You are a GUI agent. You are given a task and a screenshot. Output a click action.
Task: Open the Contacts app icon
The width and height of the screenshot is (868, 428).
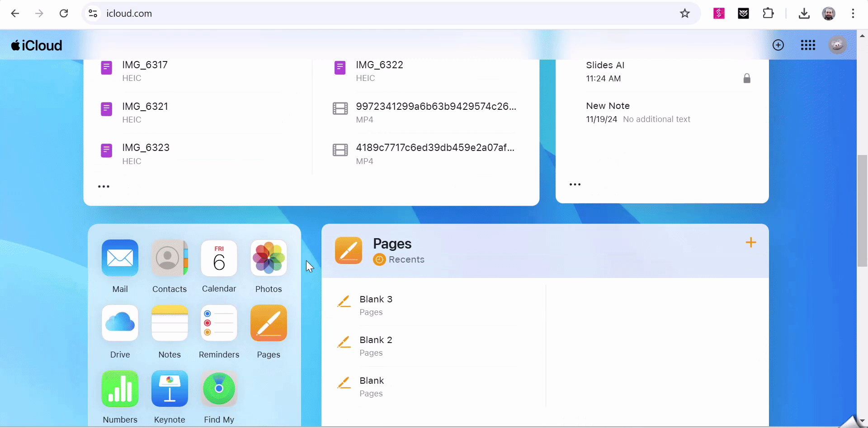coord(169,258)
